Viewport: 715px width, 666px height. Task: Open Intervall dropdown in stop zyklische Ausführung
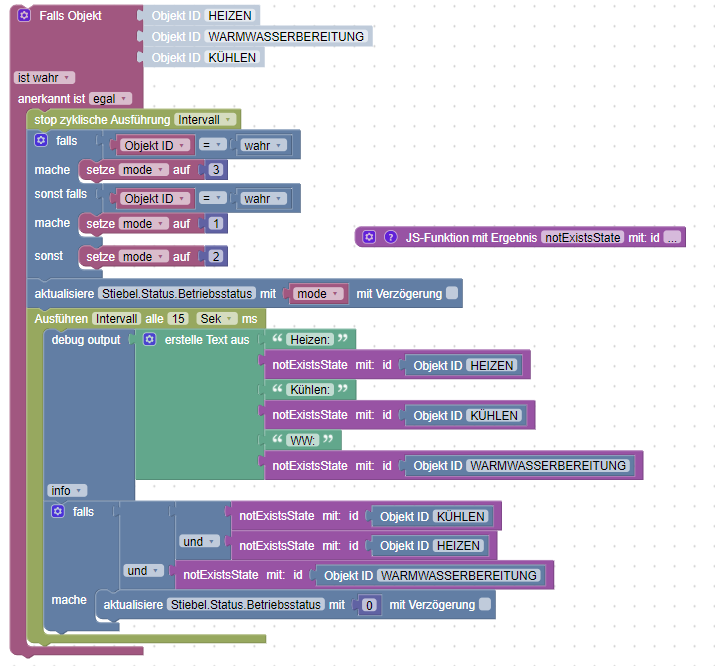point(205,119)
